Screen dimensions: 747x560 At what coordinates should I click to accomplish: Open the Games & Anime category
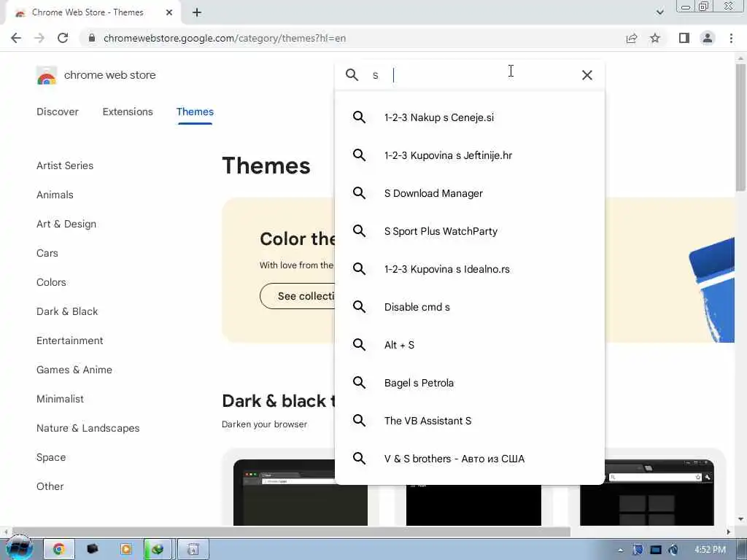(x=74, y=370)
